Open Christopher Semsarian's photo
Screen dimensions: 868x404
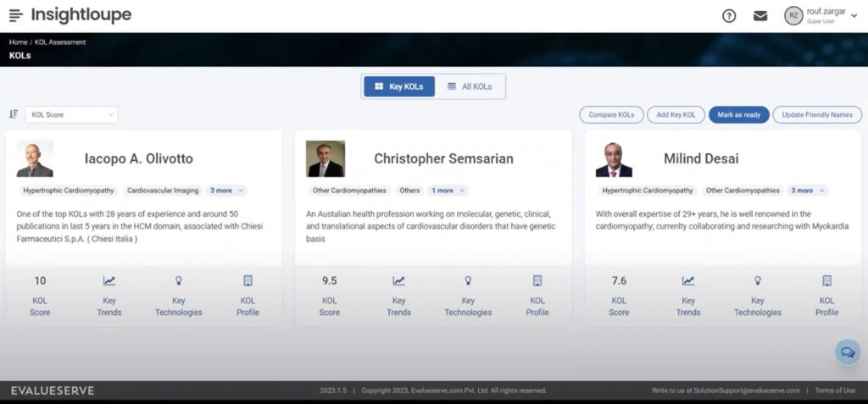[325, 159]
